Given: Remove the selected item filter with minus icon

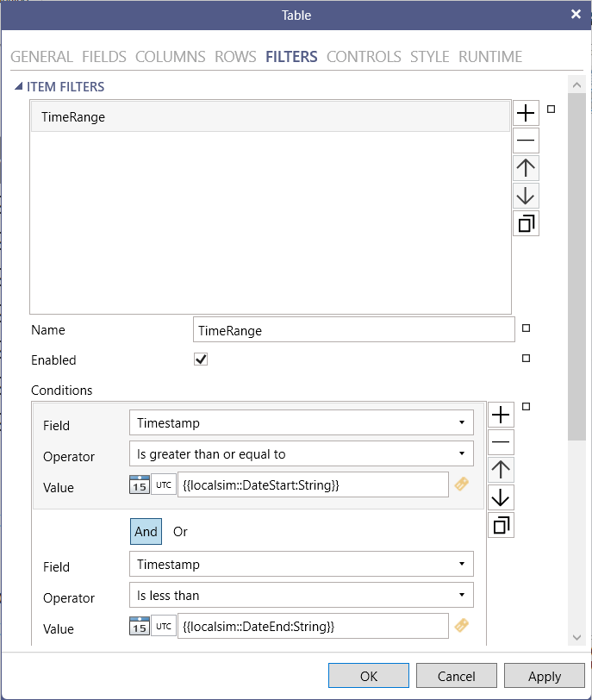Looking at the screenshot, I should pyautogui.click(x=526, y=141).
